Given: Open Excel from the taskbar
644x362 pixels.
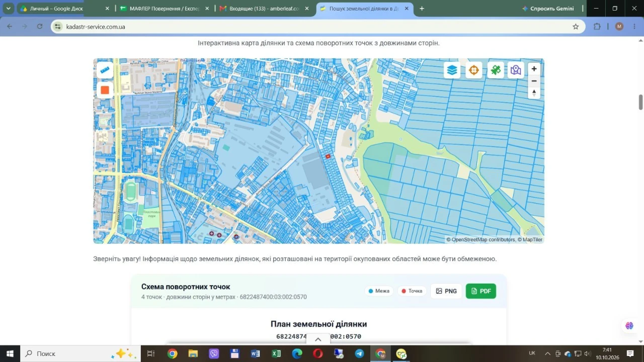Looking at the screenshot, I should click(276, 353).
